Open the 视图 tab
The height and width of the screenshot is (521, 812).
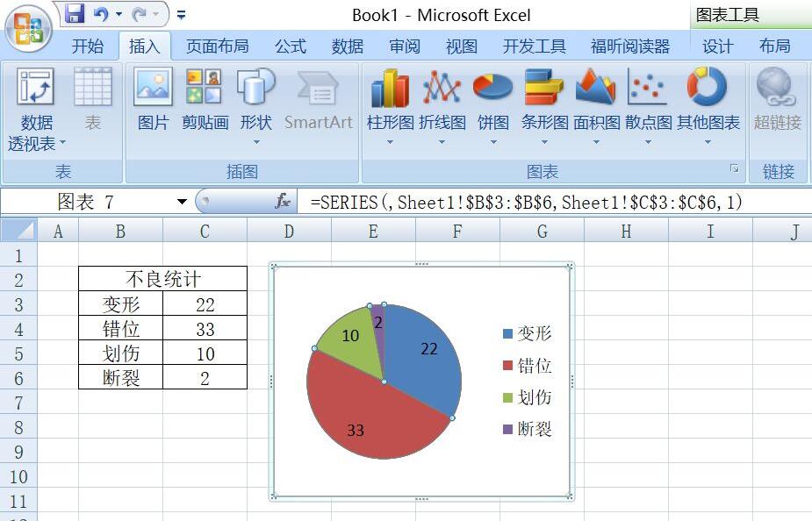462,46
